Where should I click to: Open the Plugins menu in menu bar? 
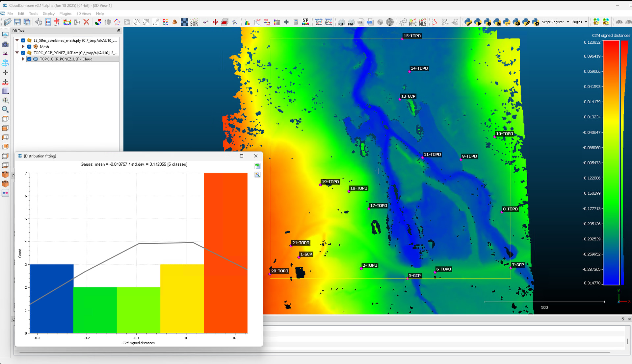point(66,13)
